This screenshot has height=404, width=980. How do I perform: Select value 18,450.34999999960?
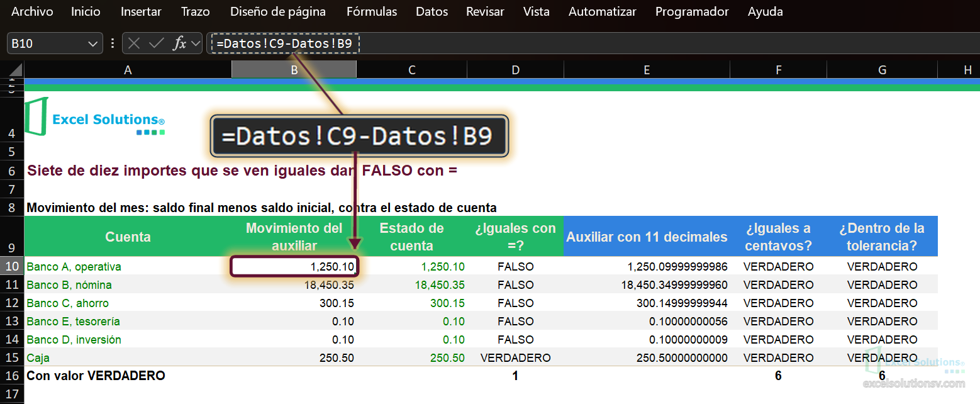point(647,284)
